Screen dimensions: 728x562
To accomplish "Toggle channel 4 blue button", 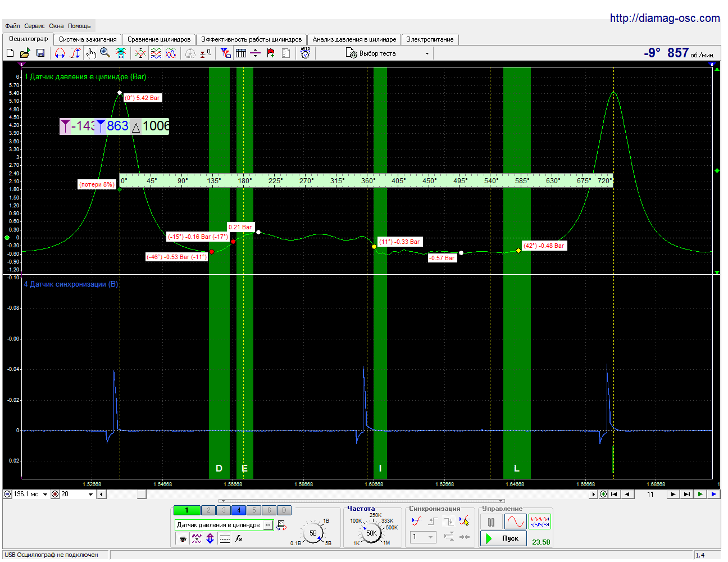I will coord(239,510).
